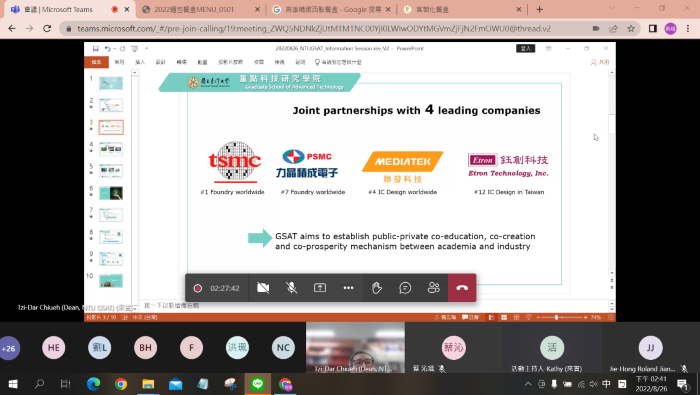Screen dimensions: 700x395
Task: Expand hidden system tray icons chevron
Action: pyautogui.click(x=528, y=384)
